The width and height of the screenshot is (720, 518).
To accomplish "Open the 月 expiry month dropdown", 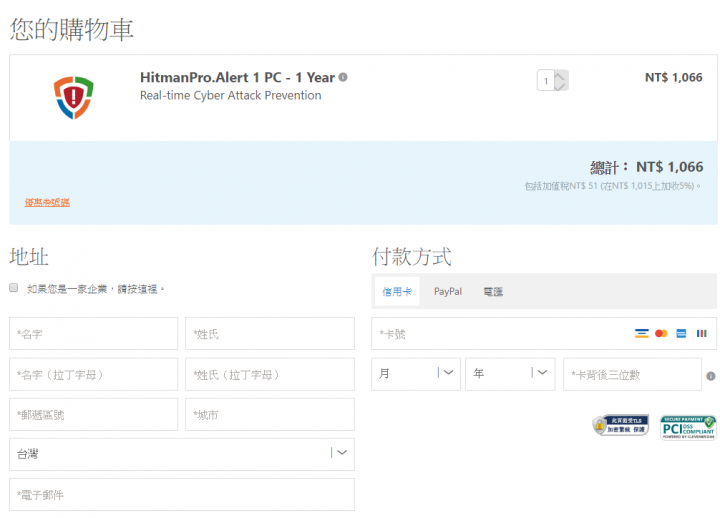I will pyautogui.click(x=416, y=374).
